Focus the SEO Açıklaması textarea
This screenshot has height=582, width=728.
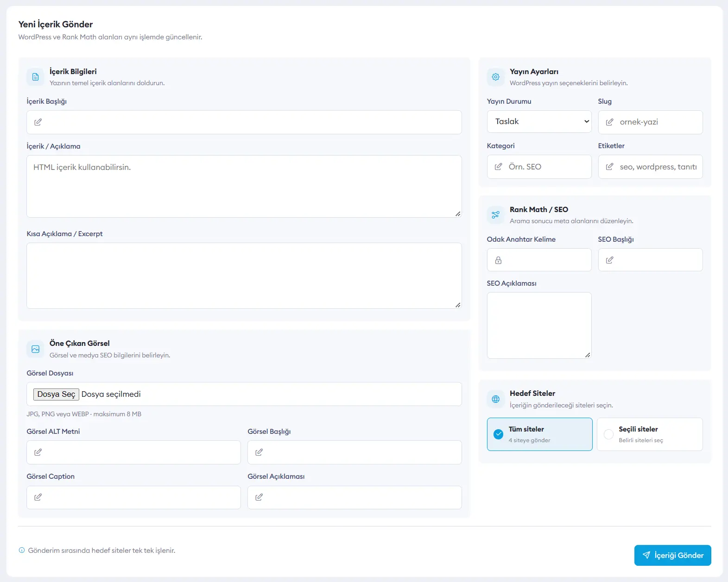point(539,325)
